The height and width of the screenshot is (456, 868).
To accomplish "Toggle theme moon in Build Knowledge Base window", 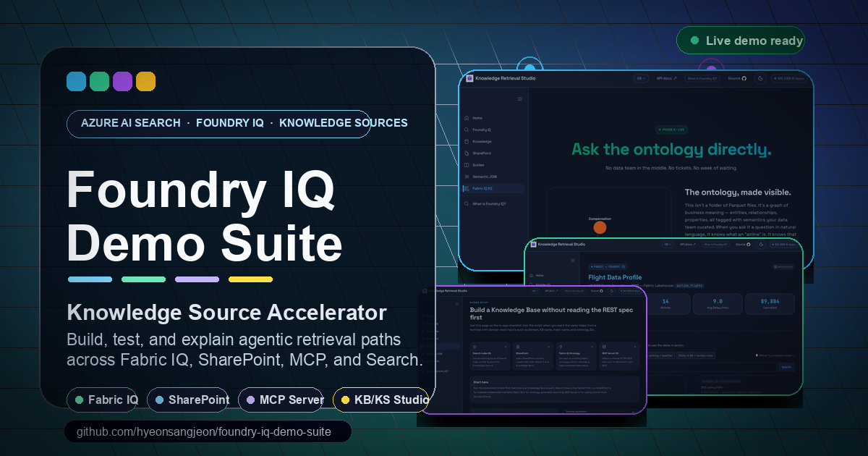I will point(612,291).
